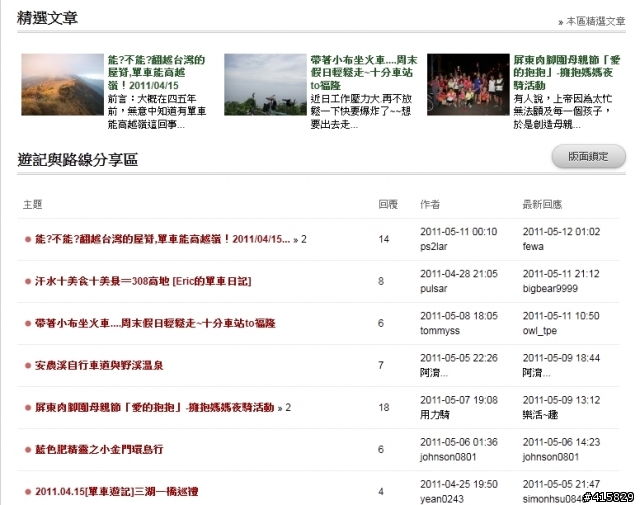Open thread 藍色肥精靈之小金門環島行

tap(99, 449)
